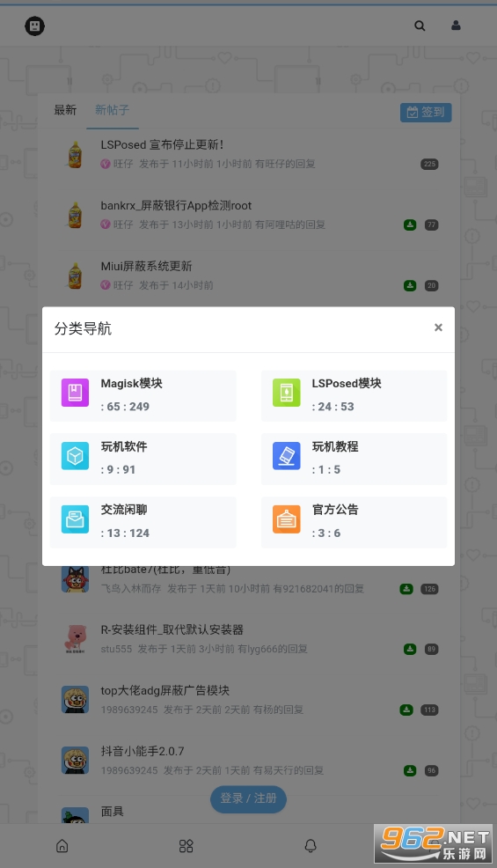Open the 玩机教程 eraser icon
This screenshot has height=868, width=497.
tap(287, 456)
